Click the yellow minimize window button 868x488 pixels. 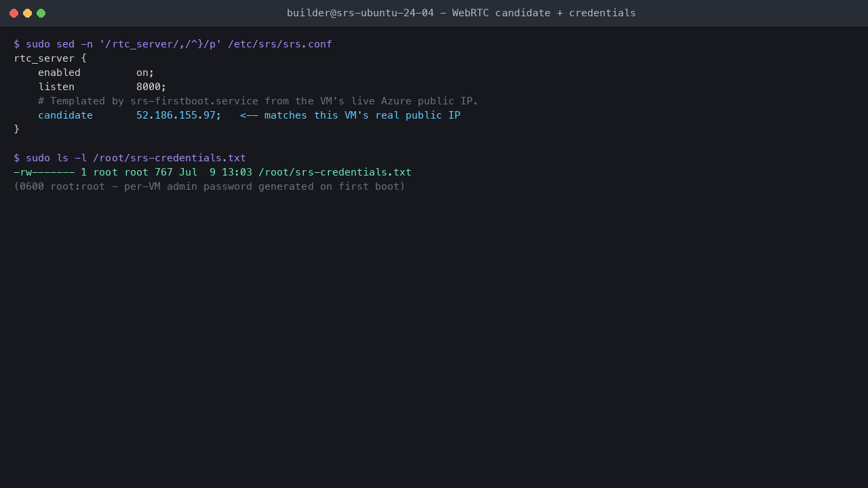(27, 13)
